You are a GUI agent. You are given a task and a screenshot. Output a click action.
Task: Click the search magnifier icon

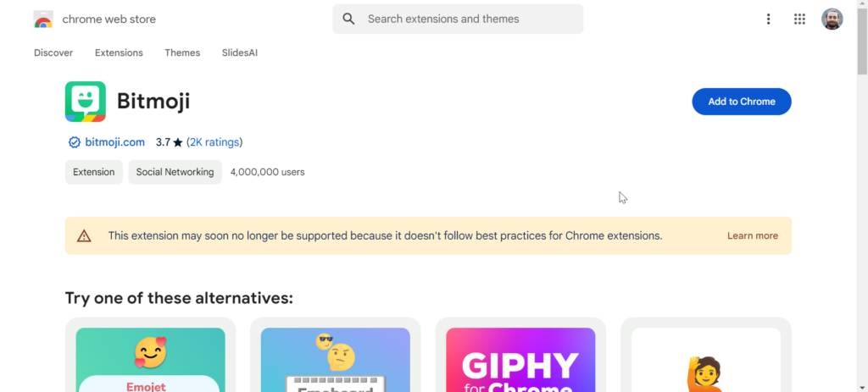click(x=348, y=19)
